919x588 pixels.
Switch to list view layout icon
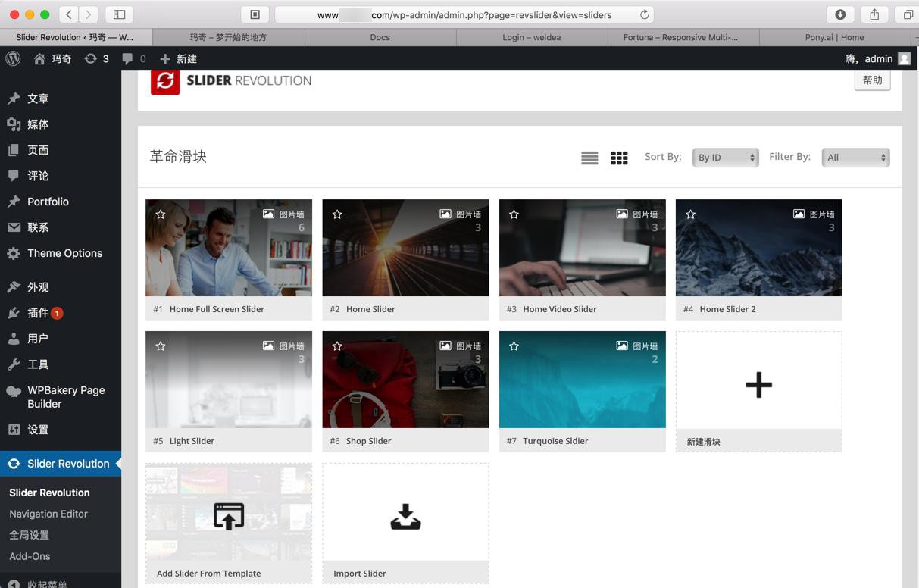[x=589, y=158]
